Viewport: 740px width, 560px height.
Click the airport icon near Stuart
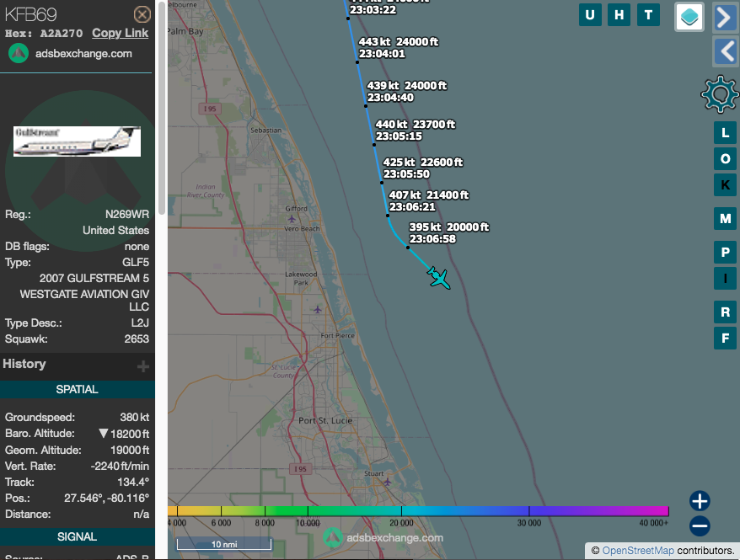tap(387, 482)
